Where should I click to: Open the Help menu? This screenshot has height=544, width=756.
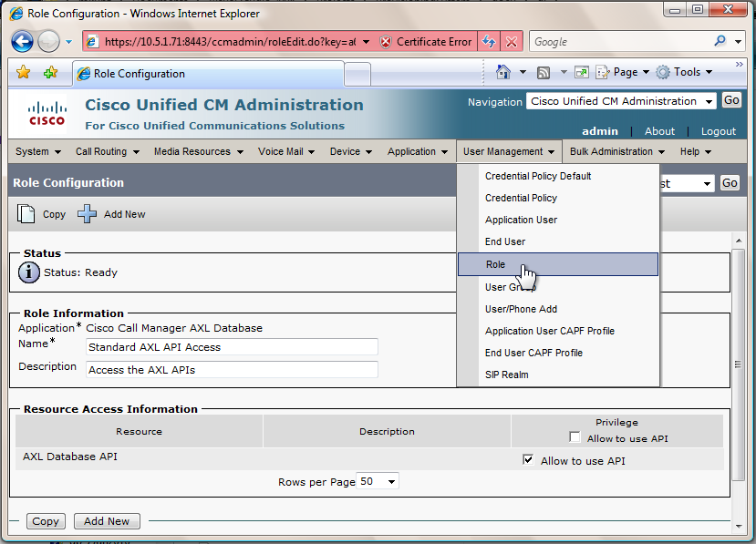696,152
